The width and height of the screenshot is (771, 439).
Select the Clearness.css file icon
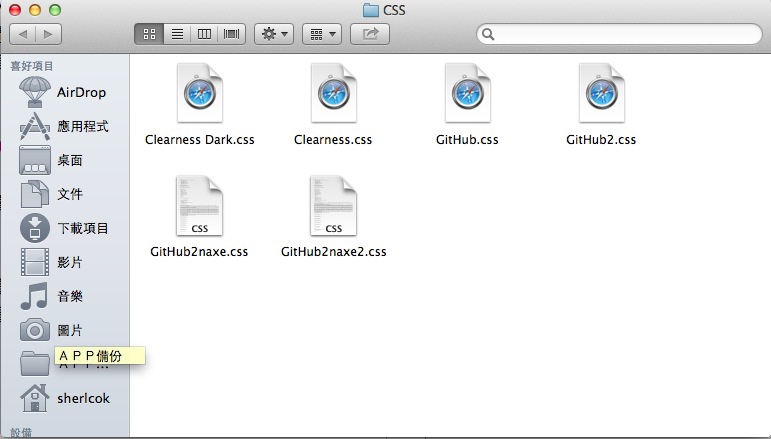(x=333, y=93)
